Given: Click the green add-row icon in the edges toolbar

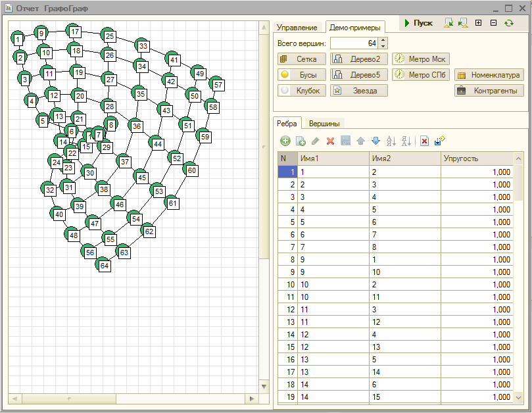Looking at the screenshot, I should pos(285,141).
